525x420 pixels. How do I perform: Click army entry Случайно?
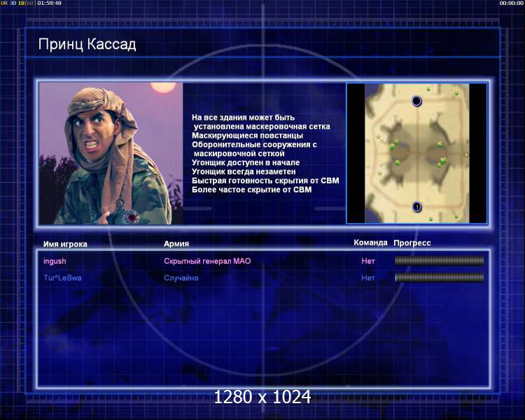[x=181, y=278]
